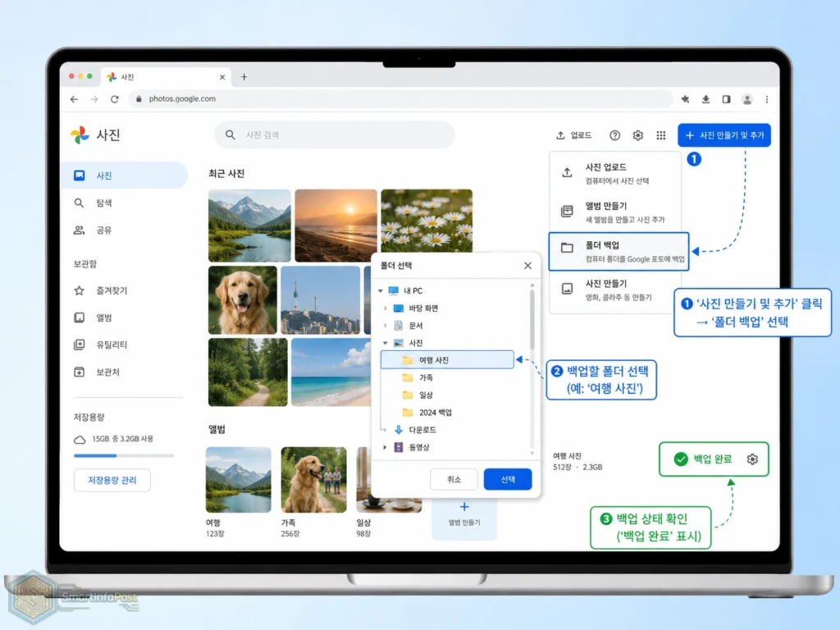Select 사진 in the left sidebar
The image size is (840, 630).
click(x=125, y=176)
